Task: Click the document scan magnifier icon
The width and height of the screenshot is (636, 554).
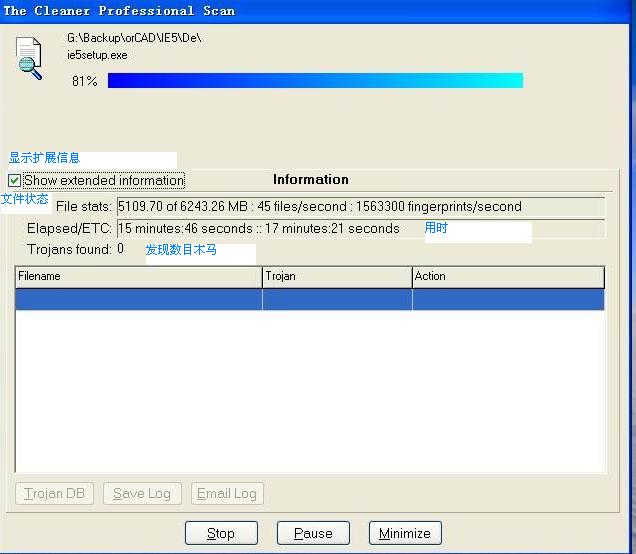Action: tap(29, 58)
